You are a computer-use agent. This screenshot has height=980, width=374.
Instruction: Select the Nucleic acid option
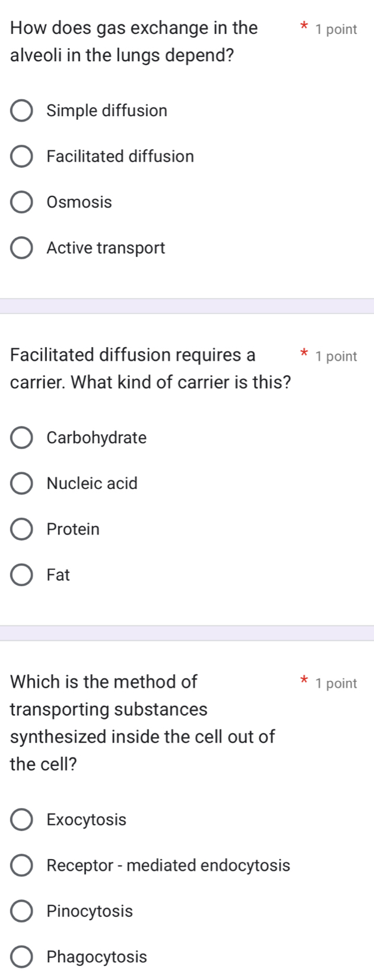[x=22, y=483]
